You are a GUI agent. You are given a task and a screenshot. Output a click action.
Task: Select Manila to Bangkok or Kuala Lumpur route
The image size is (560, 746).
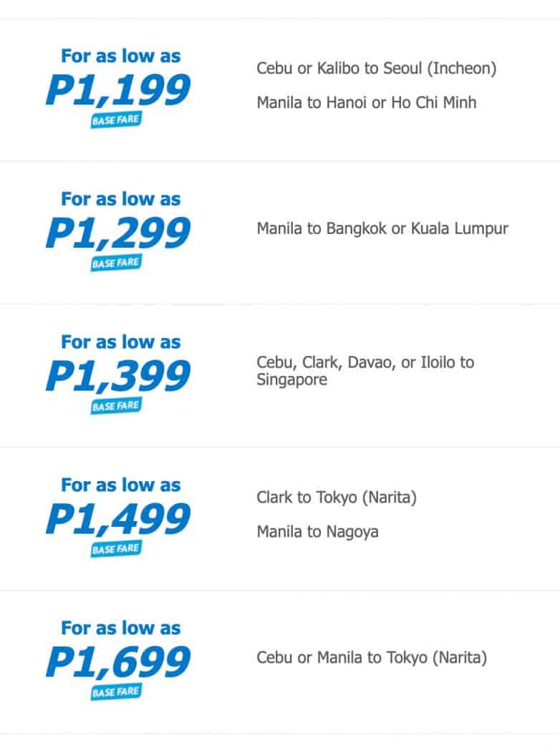pyautogui.click(x=382, y=229)
